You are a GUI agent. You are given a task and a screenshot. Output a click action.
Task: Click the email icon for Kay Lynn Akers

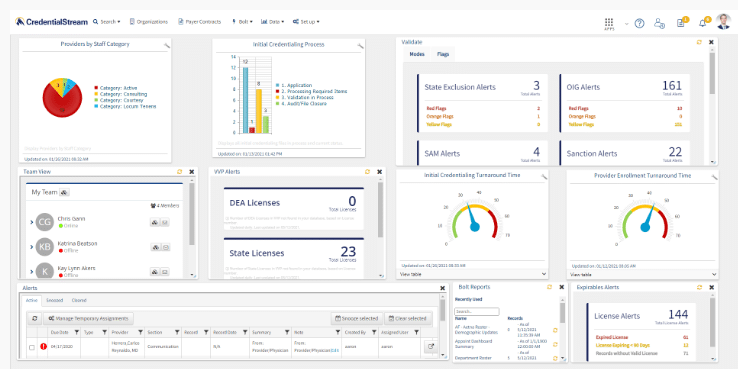165,272
